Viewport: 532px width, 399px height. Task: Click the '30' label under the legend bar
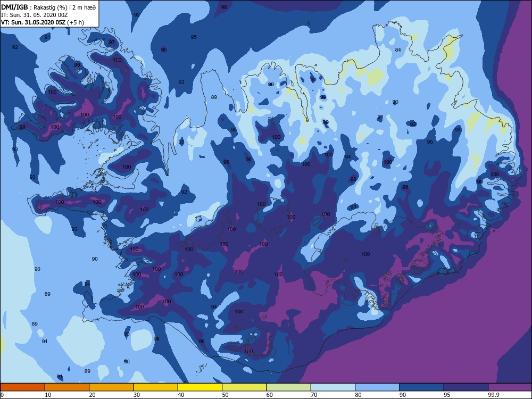137,395
